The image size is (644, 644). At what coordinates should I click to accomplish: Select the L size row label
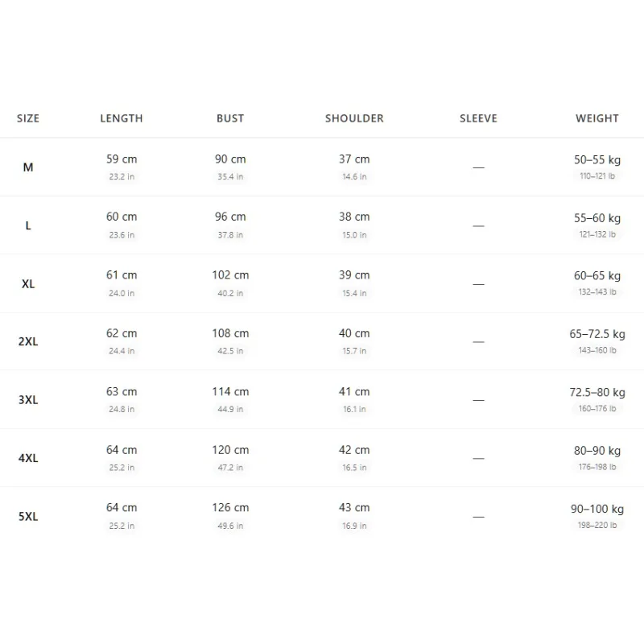point(28,225)
